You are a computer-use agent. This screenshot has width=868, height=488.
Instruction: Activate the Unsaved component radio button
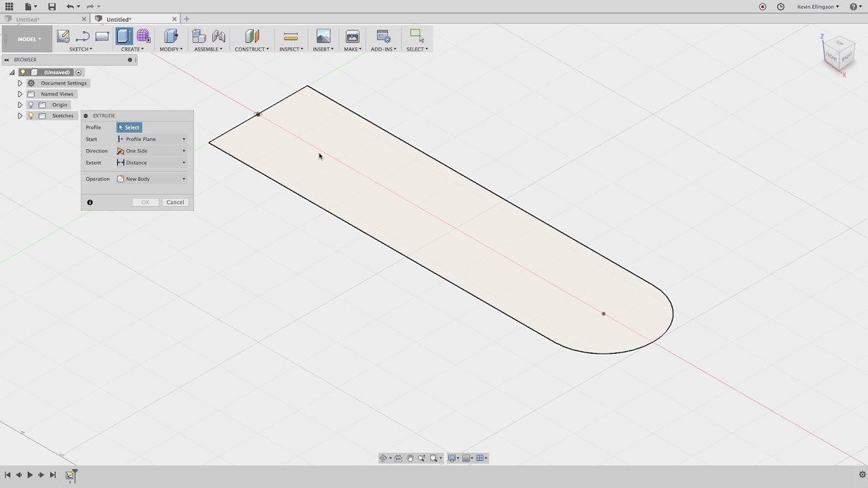tap(79, 73)
